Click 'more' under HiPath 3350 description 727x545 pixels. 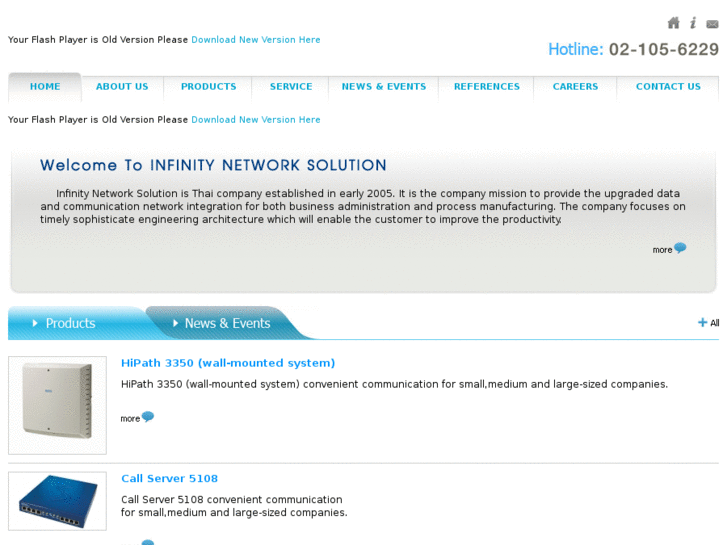coord(130,419)
